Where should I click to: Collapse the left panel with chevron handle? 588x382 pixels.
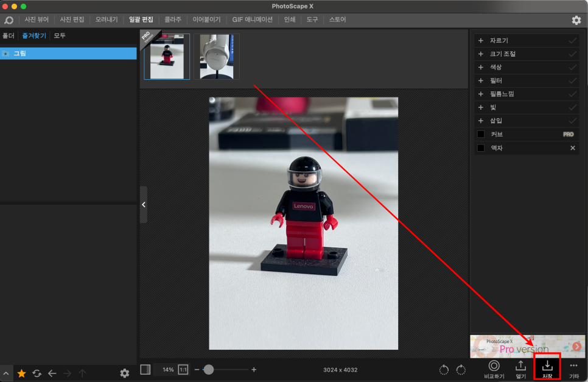[144, 205]
